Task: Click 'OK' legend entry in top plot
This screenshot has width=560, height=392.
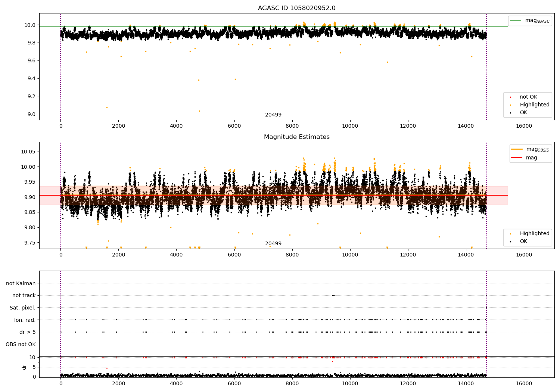Action: tap(523, 113)
